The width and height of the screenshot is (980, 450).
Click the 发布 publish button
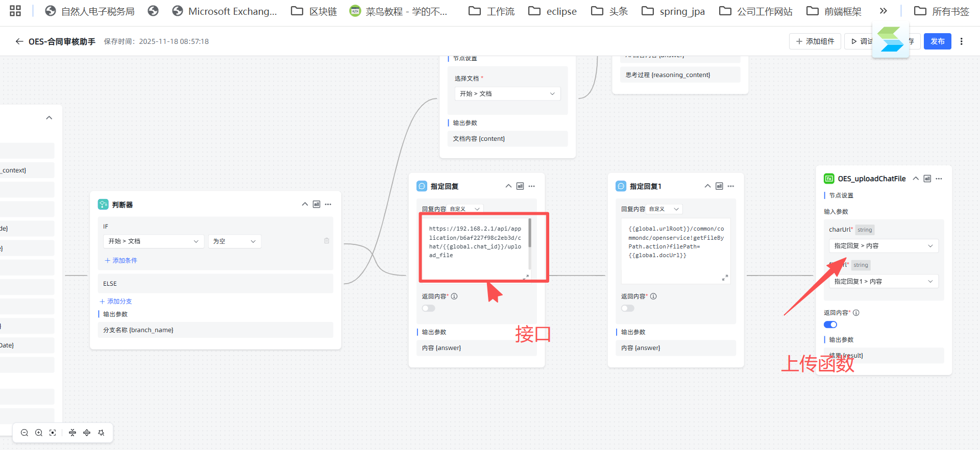tap(937, 41)
